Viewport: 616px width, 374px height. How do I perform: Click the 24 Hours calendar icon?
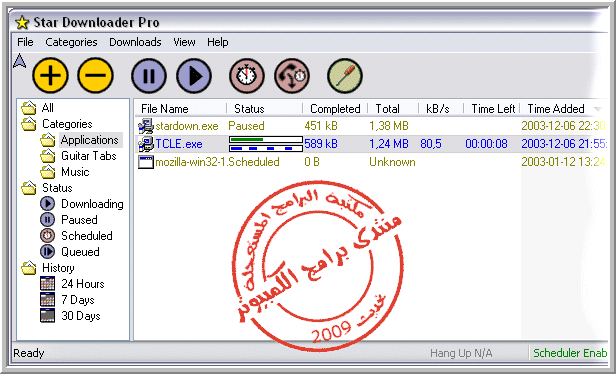pyautogui.click(x=48, y=284)
